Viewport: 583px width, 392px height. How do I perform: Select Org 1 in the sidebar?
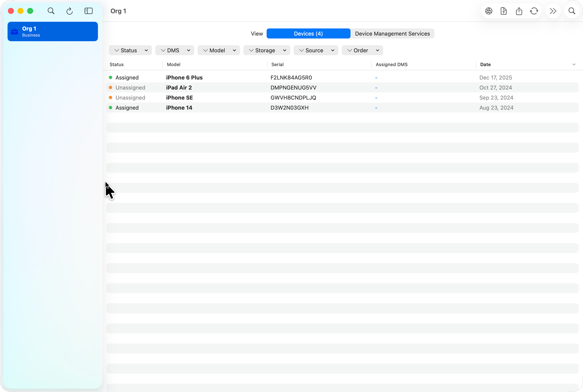click(53, 31)
